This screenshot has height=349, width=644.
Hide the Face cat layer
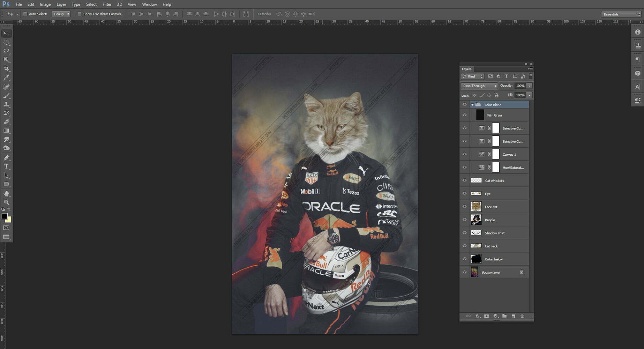click(x=464, y=207)
